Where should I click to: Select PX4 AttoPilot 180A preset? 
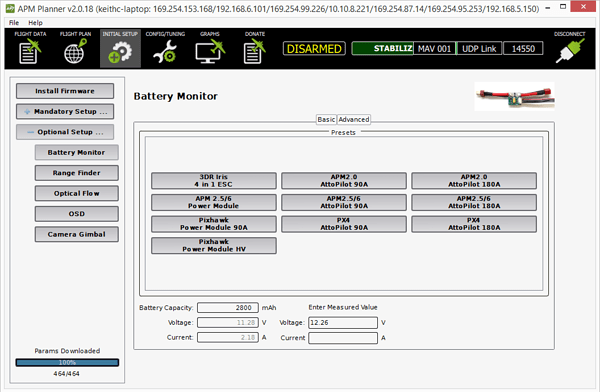[474, 224]
